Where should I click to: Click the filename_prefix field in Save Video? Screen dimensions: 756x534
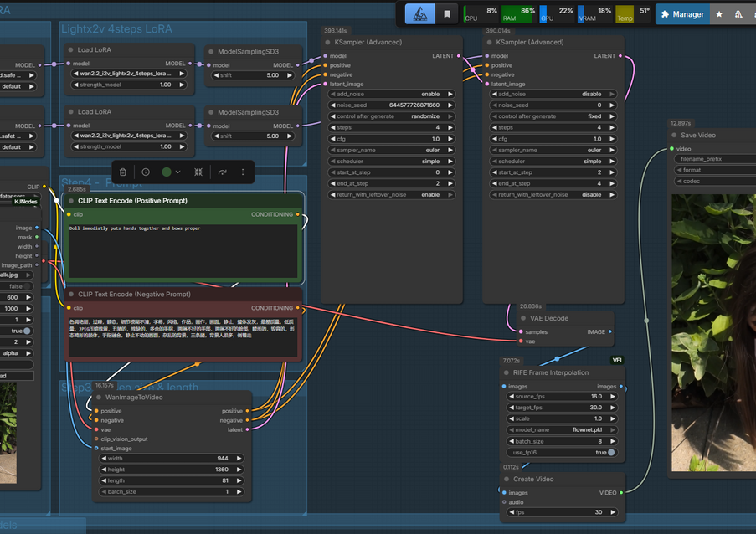pyautogui.click(x=715, y=159)
